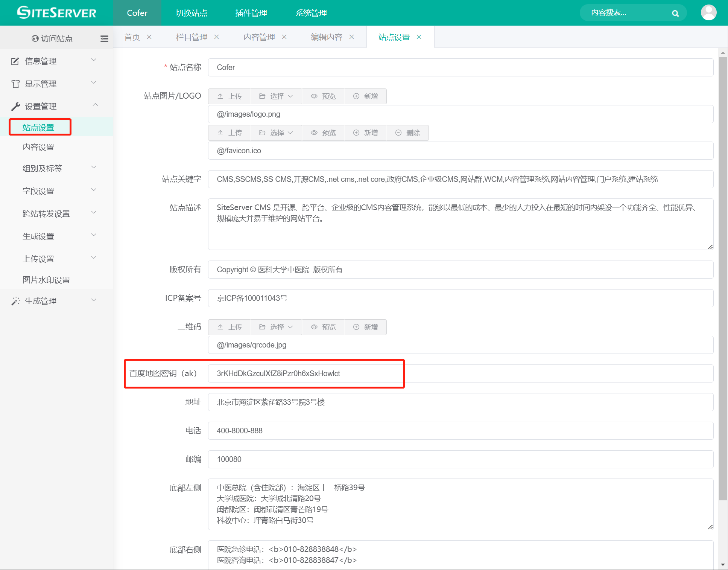The height and width of the screenshot is (570, 728).
Task: Close the 站点设置 tab
Action: coord(419,37)
